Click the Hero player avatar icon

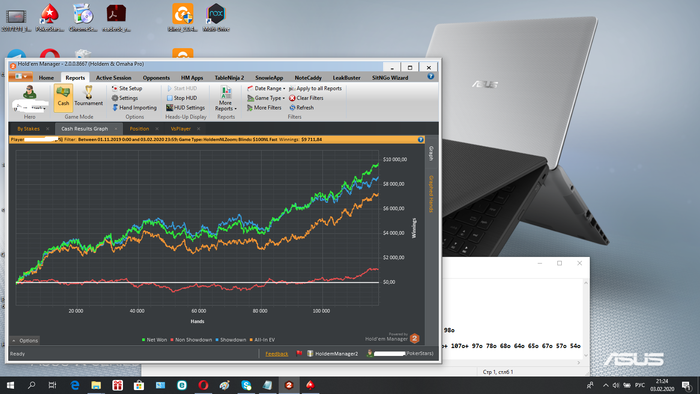coord(29,93)
